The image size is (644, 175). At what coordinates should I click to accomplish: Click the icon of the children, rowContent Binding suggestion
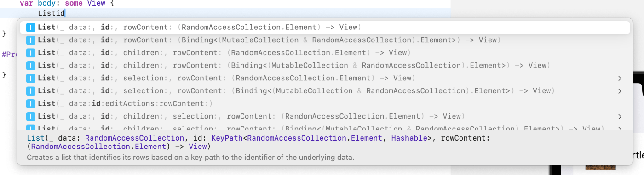(30, 65)
